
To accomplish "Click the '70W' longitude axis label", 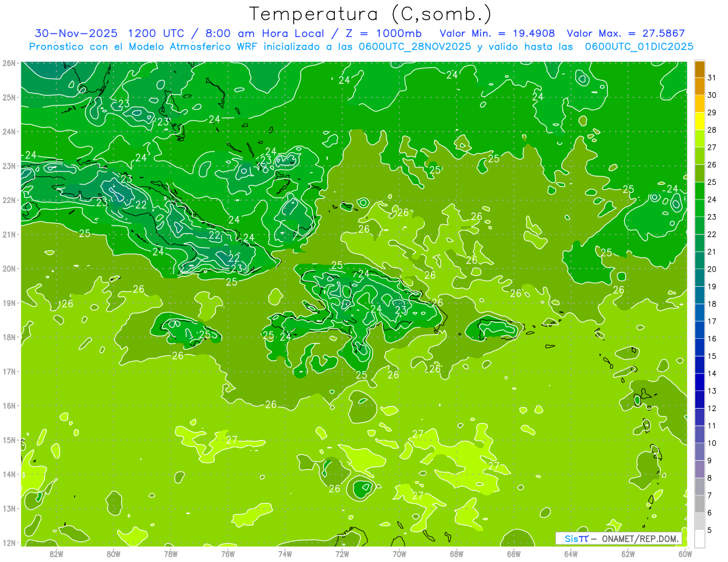I will pyautogui.click(x=399, y=554).
